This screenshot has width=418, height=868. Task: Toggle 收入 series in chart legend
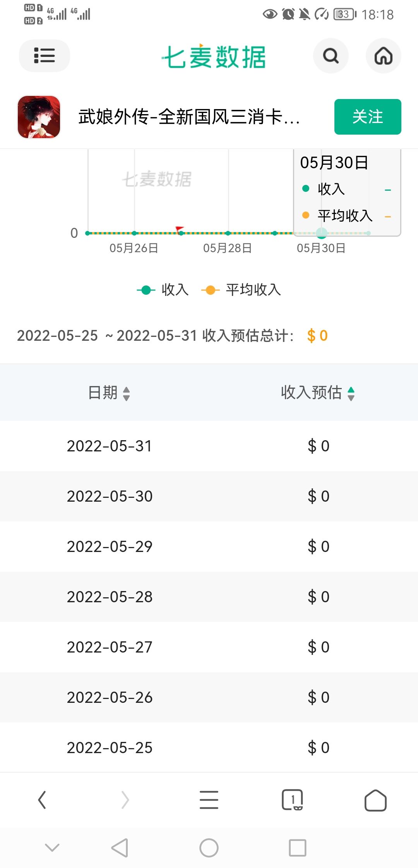163,290
